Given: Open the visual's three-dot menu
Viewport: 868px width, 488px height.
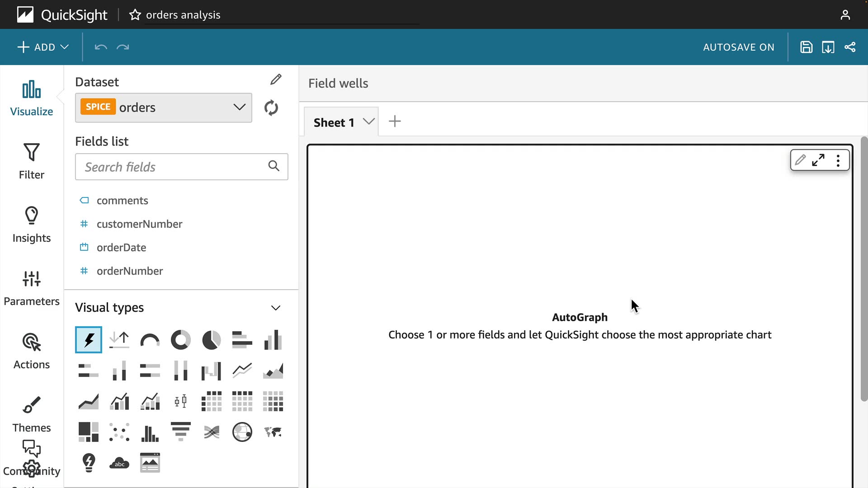Looking at the screenshot, I should pyautogui.click(x=838, y=160).
